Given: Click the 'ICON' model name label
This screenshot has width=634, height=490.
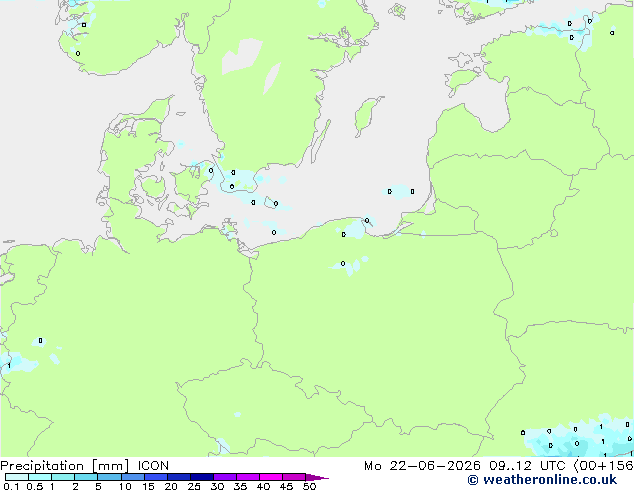Looking at the screenshot, I should pyautogui.click(x=153, y=466).
